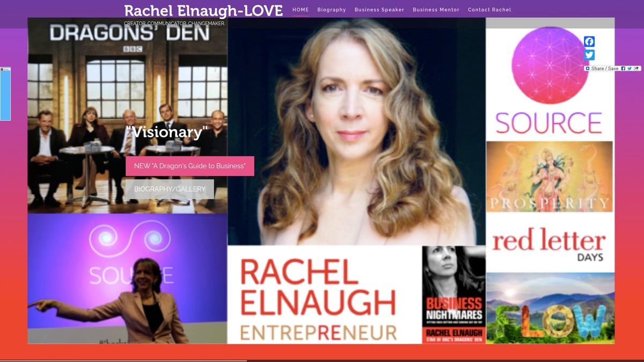Click the BIOGRAPHY/GALLERY button
Viewport: 644px width, 362px height.
(170, 189)
